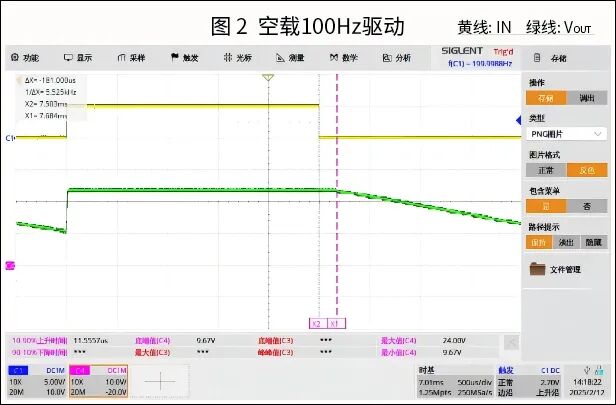Select 存储 under 操作
This screenshot has width=616, height=405.
pos(546,98)
